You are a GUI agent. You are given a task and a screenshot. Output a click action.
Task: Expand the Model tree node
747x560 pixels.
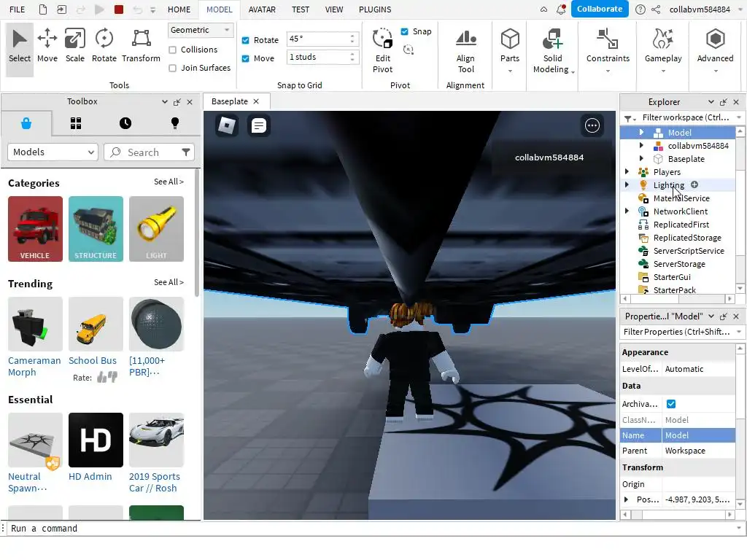click(x=641, y=133)
